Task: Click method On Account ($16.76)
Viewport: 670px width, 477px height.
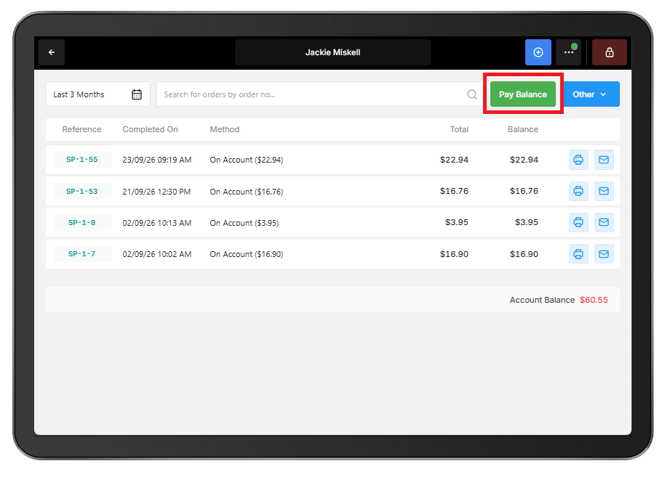Action: [246, 191]
